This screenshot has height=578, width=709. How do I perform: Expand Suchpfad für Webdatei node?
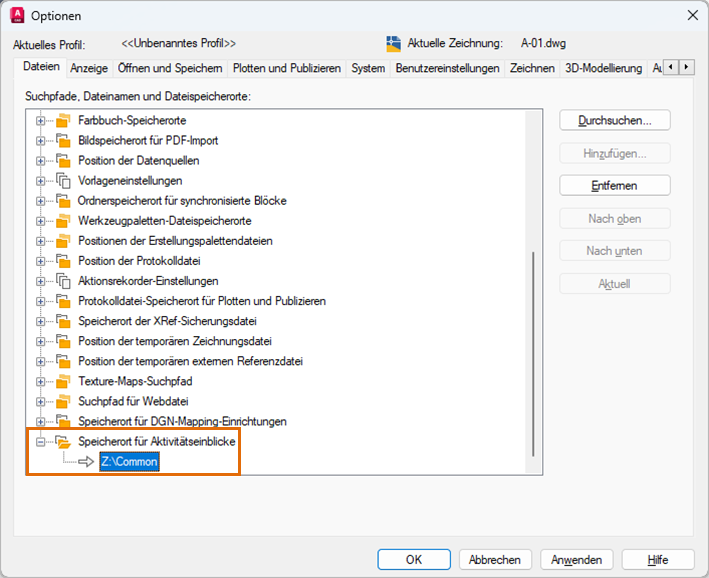(41, 402)
